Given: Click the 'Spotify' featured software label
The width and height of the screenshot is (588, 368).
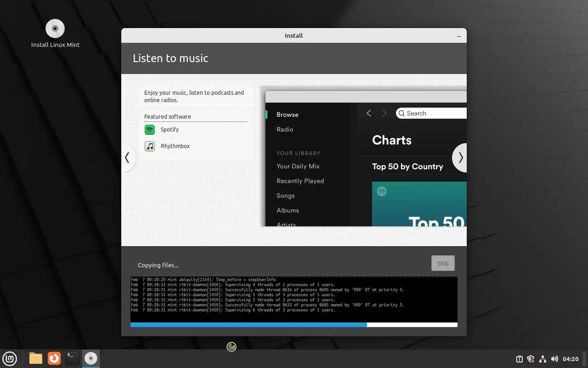Looking at the screenshot, I should point(170,130).
